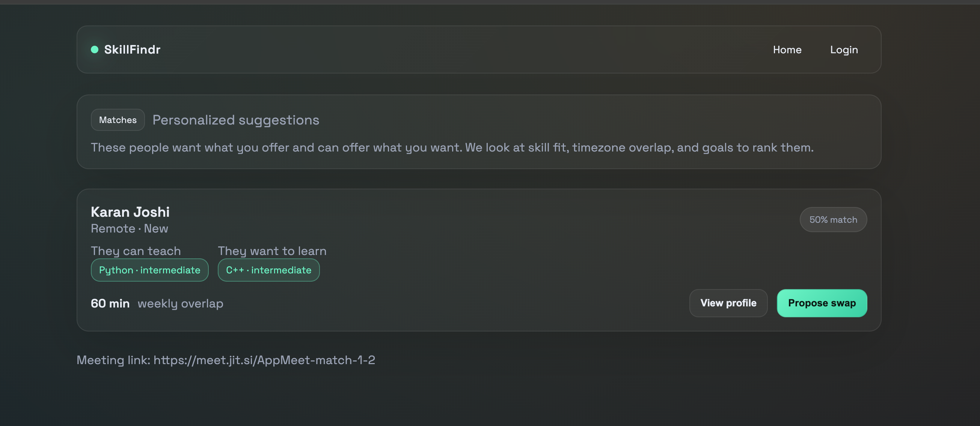Click the matches description paragraph
Screen dimensions: 980x426
click(x=452, y=147)
